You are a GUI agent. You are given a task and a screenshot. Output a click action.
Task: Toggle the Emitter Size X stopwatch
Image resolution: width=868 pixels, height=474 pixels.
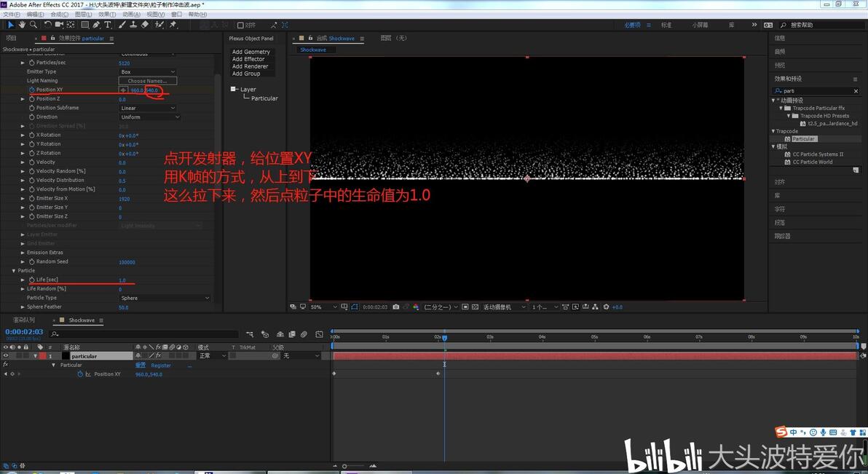31,198
